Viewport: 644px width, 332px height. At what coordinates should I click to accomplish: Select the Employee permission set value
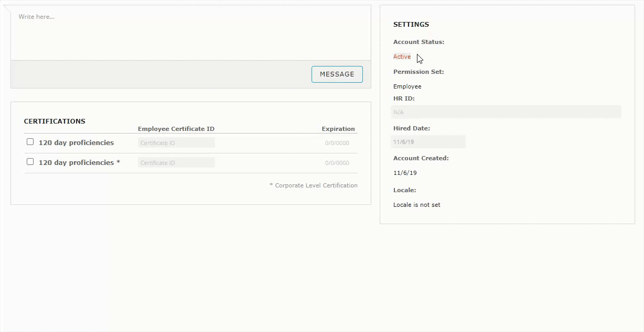407,86
